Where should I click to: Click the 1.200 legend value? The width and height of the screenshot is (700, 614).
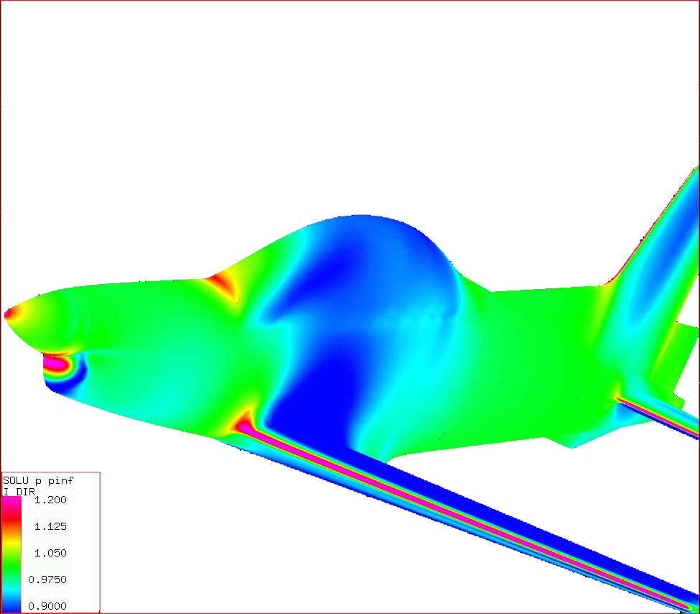50,500
